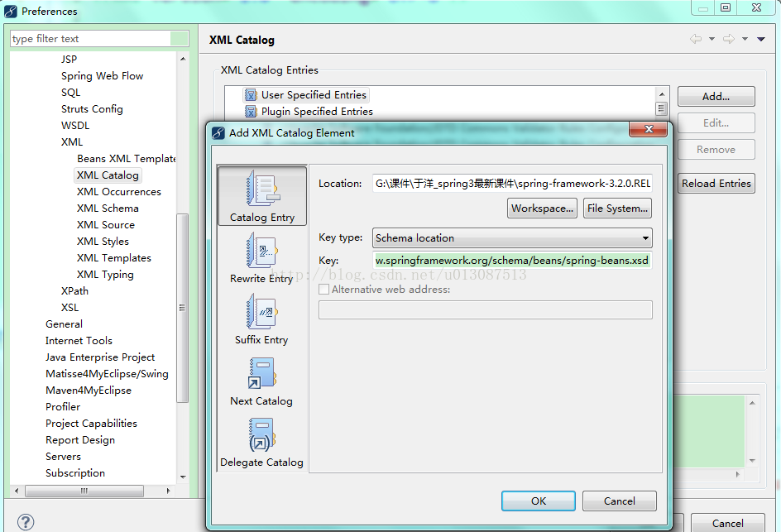Select Report Design preference

[79, 440]
